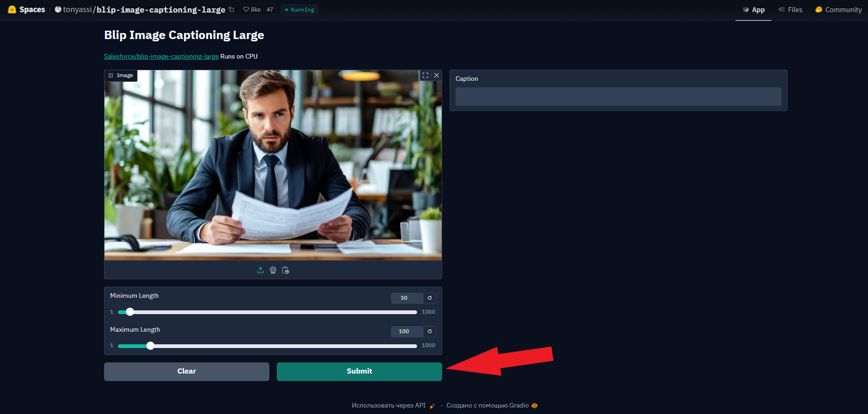Select the App tab
This screenshot has width=868, height=414.
tap(753, 9)
